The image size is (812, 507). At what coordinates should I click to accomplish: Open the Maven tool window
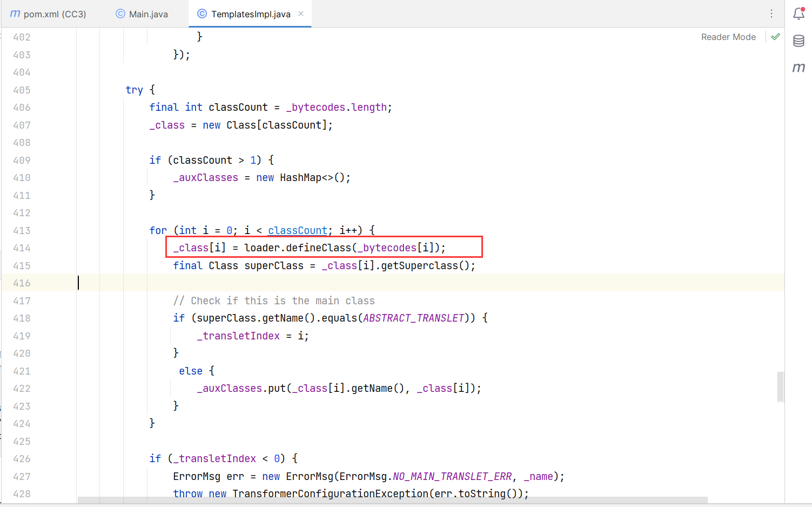[798, 68]
